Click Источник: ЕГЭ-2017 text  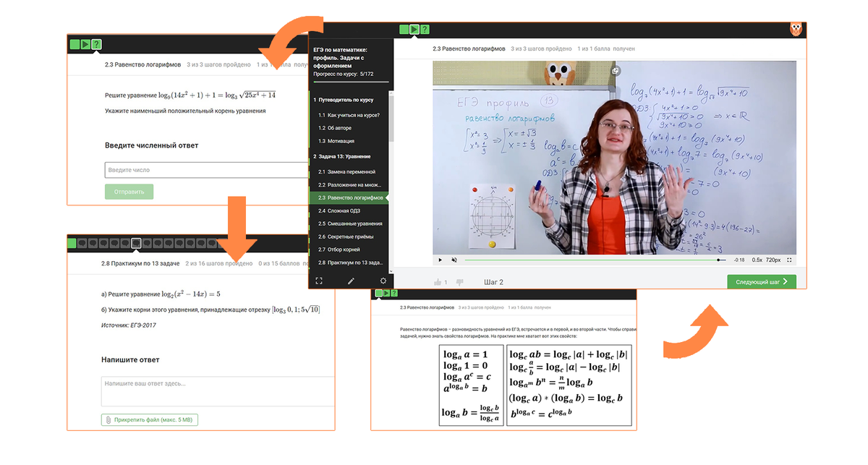click(x=128, y=325)
